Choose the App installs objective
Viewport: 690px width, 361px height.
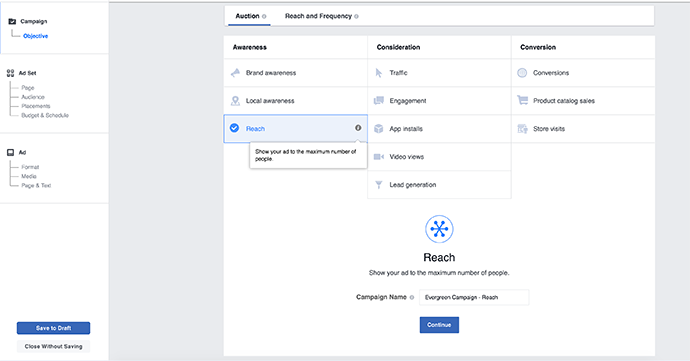point(439,129)
